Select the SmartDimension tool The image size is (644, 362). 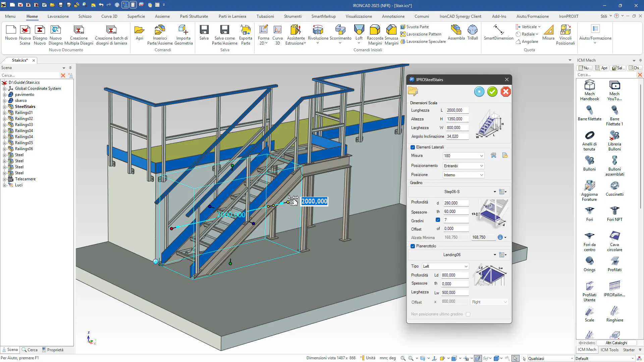(498, 30)
